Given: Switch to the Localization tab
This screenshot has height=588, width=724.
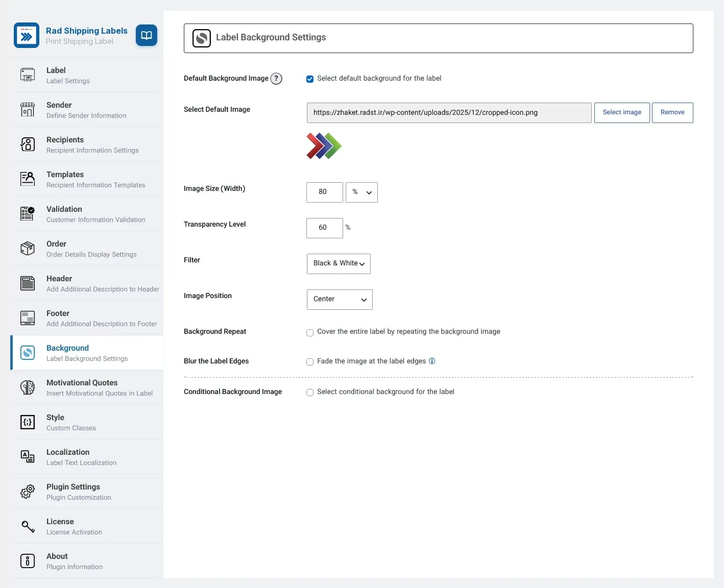Looking at the screenshot, I should pyautogui.click(x=87, y=457).
